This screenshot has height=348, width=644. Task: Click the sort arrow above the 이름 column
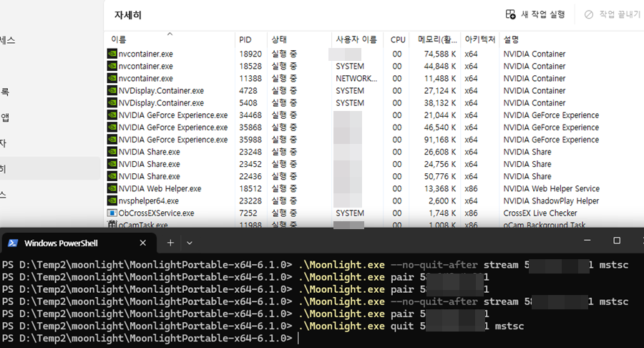pos(170,34)
